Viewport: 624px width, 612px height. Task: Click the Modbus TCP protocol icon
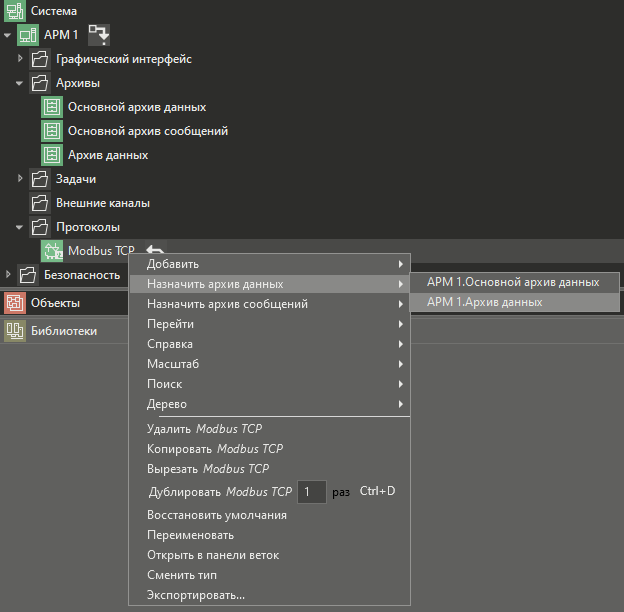click(x=52, y=251)
